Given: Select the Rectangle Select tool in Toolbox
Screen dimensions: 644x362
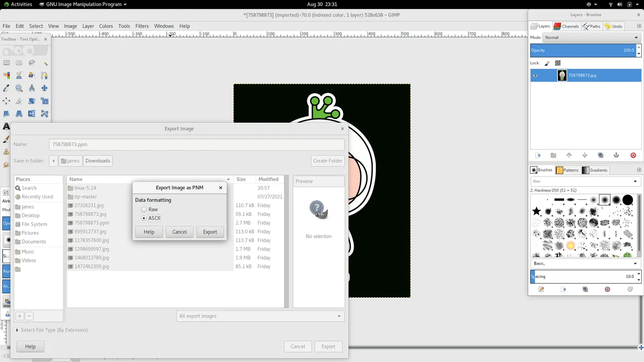Looking at the screenshot, I should tap(6, 63).
